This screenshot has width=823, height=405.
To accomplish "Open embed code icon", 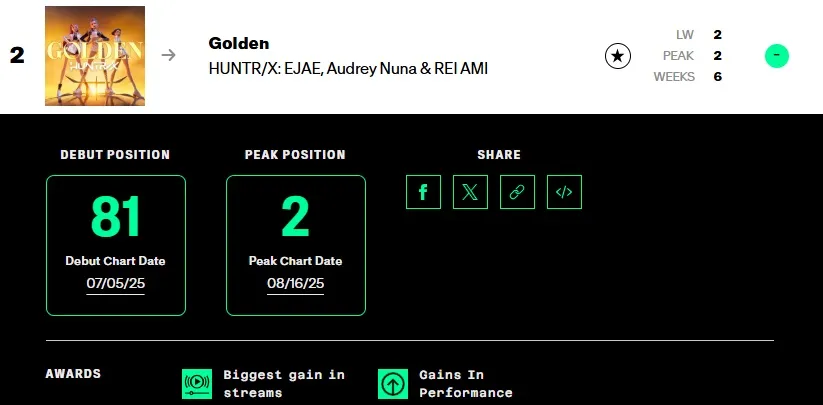I will (x=564, y=192).
